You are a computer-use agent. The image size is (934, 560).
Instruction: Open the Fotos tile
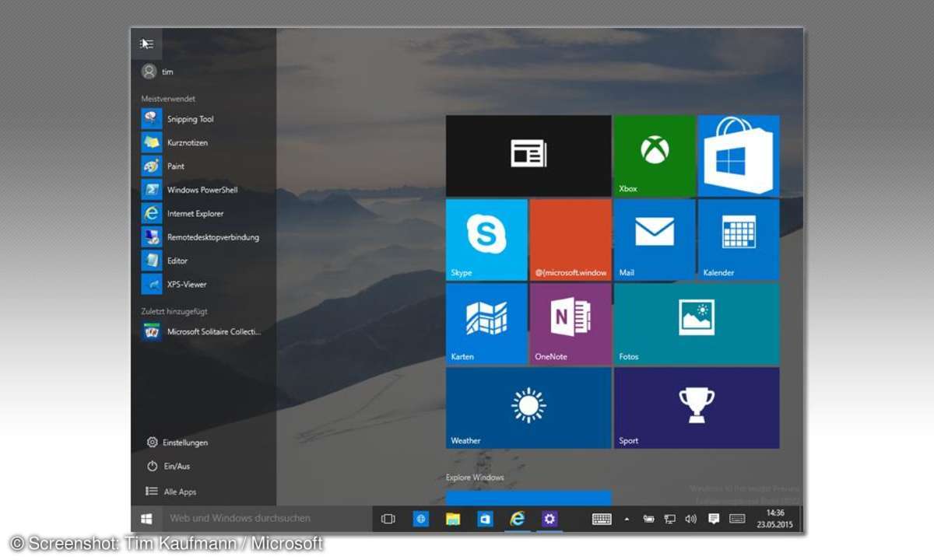point(697,324)
